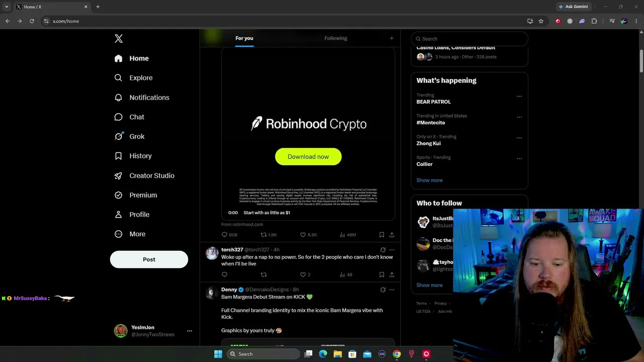
Task: Open Windows Start menu
Action: point(218,354)
